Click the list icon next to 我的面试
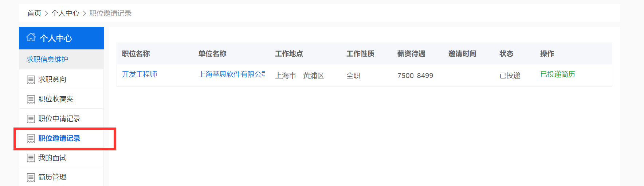This screenshot has width=644, height=186. [31, 158]
